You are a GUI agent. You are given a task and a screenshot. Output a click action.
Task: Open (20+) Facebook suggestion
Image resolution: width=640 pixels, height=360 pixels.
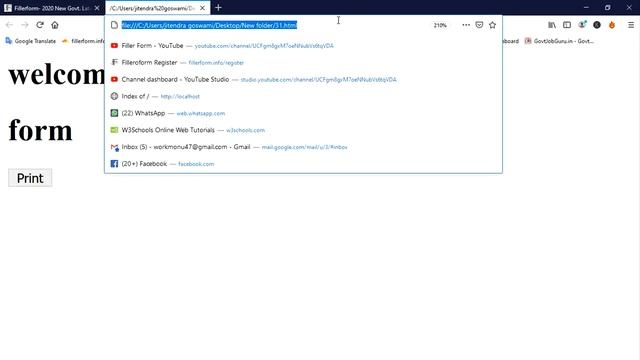[x=303, y=164]
